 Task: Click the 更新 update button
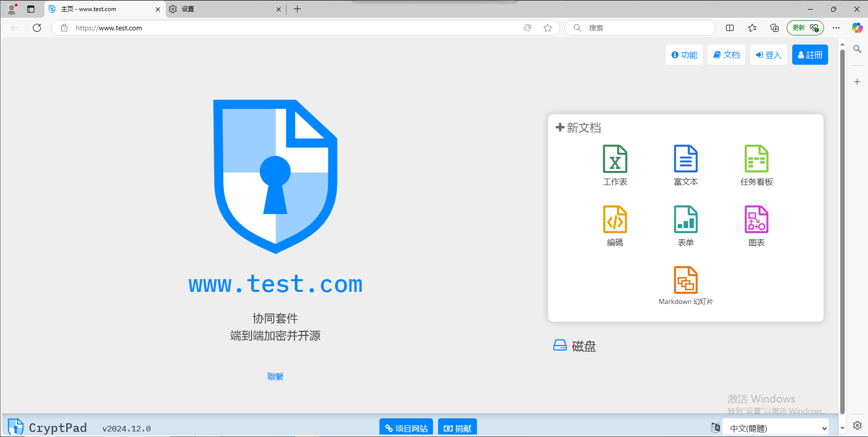point(805,28)
